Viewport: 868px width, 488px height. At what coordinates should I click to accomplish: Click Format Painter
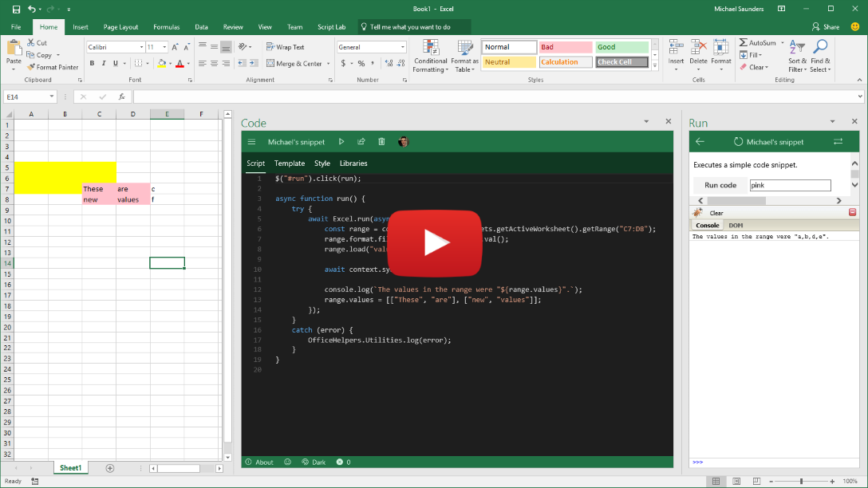[x=53, y=67]
